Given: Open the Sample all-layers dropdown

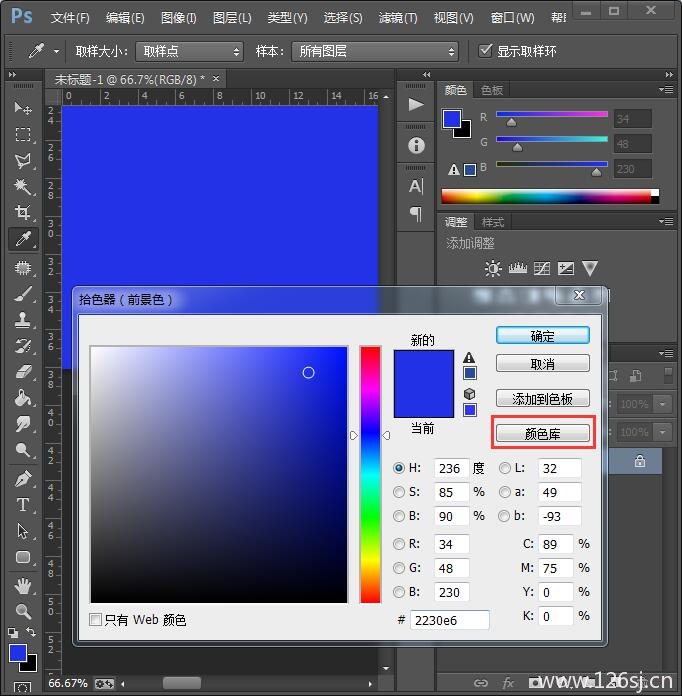Looking at the screenshot, I should [x=375, y=51].
